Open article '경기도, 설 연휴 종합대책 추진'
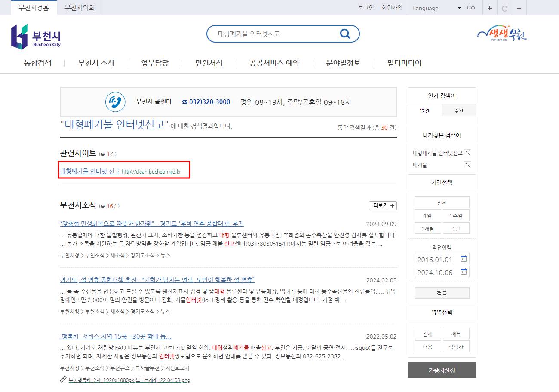 pyautogui.click(x=157, y=280)
